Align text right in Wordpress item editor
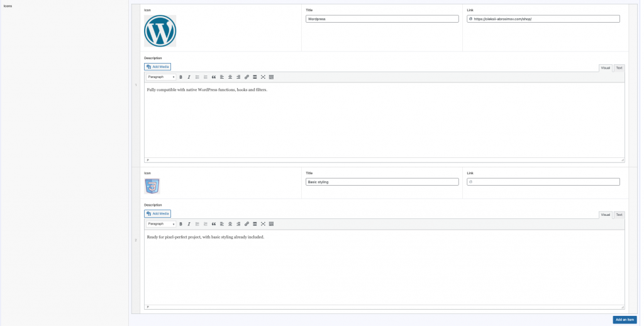 pos(238,77)
